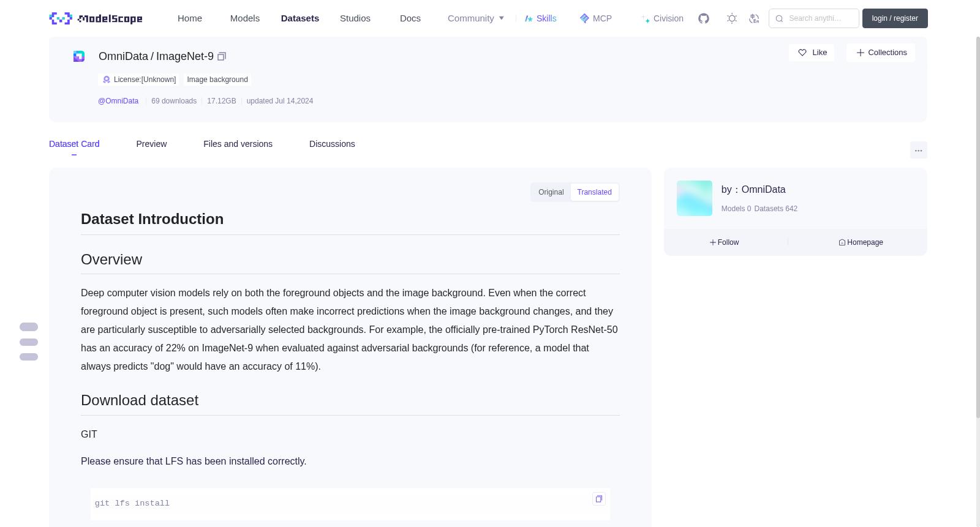Open the Datasets section
980x527 pixels.
click(x=300, y=18)
